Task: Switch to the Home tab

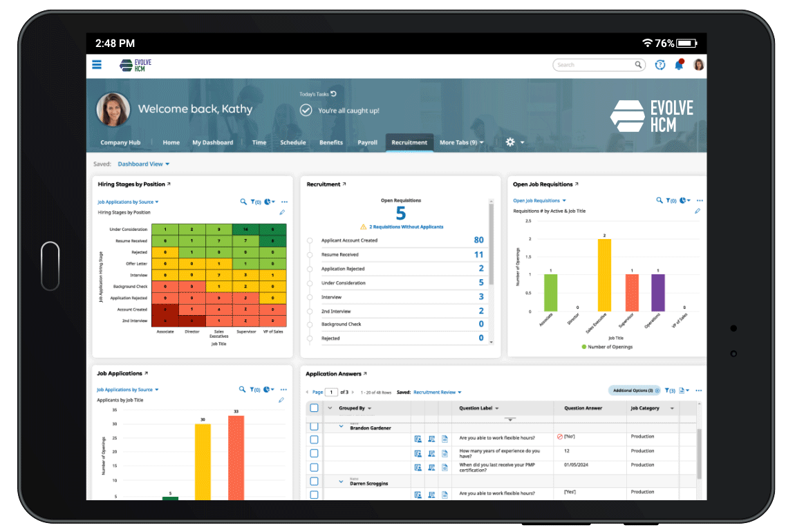Action: pyautogui.click(x=171, y=142)
